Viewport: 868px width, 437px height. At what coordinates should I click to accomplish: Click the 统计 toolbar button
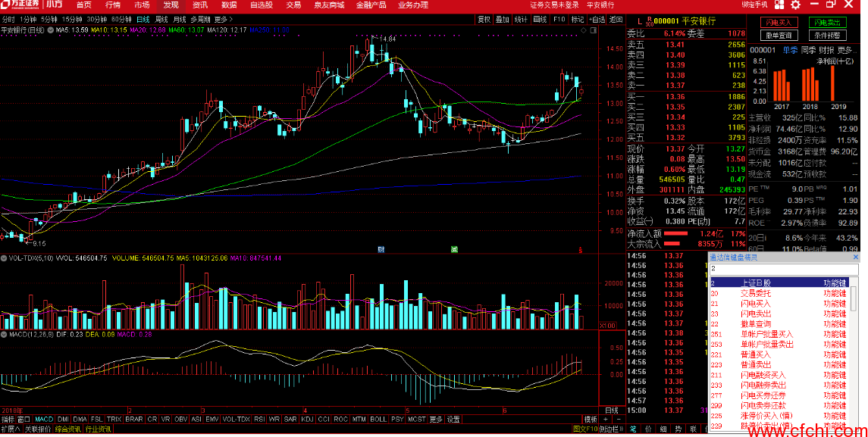521,20
